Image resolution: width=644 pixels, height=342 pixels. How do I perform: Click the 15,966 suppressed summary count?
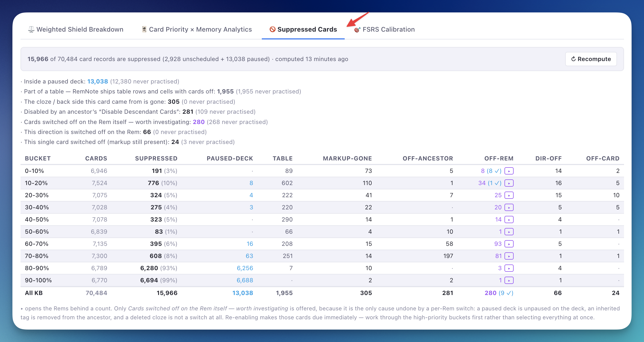pyautogui.click(x=38, y=59)
